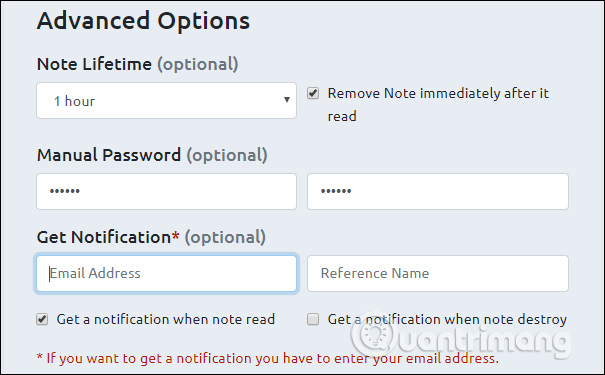Image resolution: width=605 pixels, height=375 pixels.
Task: Click the Note Lifetime (optional) label
Action: (137, 64)
